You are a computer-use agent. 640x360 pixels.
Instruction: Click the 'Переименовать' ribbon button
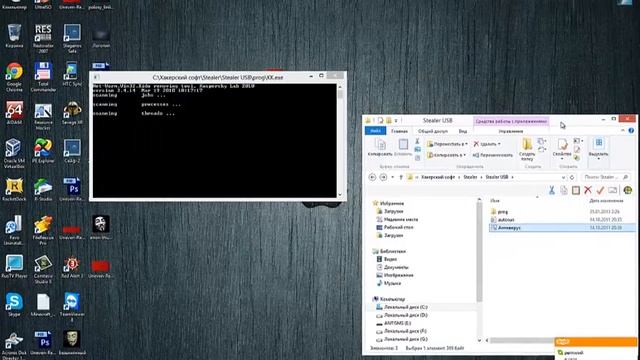[493, 155]
